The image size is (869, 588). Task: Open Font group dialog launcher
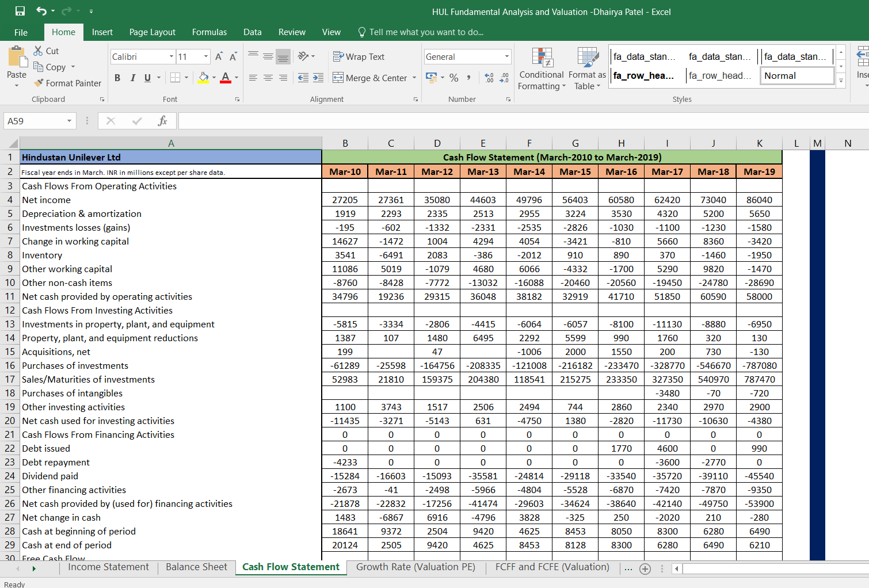(237, 100)
